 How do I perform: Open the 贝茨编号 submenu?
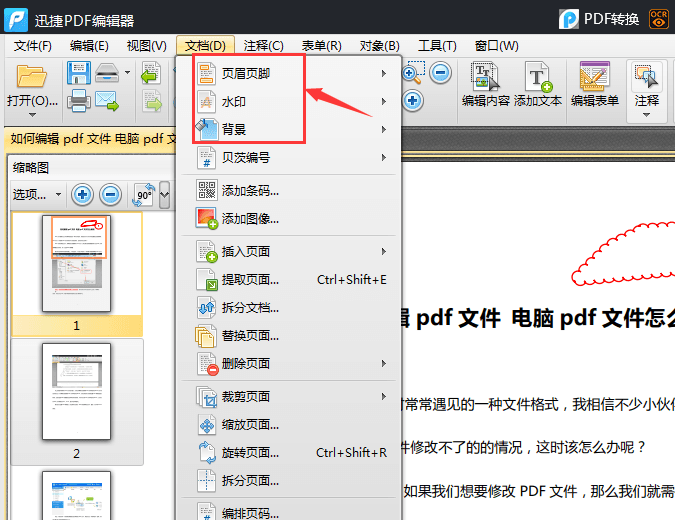[x=290, y=158]
